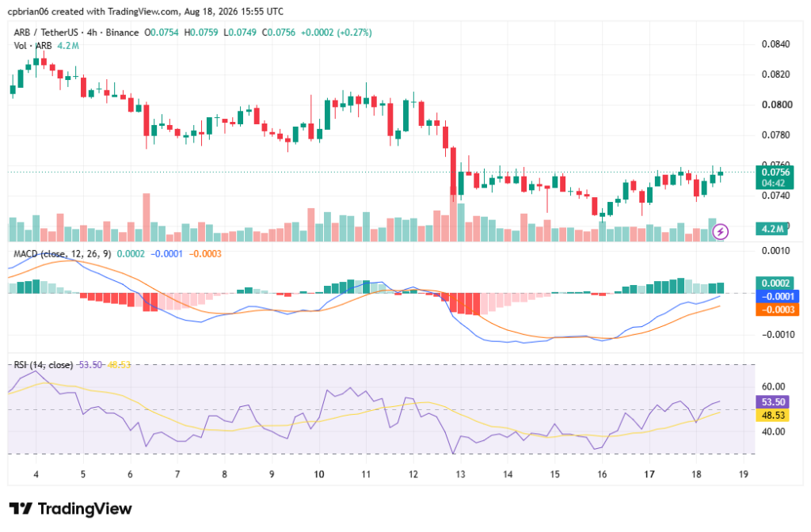The image size is (811, 532).
Task: Click date 4 on the time axis
Action: pos(36,475)
